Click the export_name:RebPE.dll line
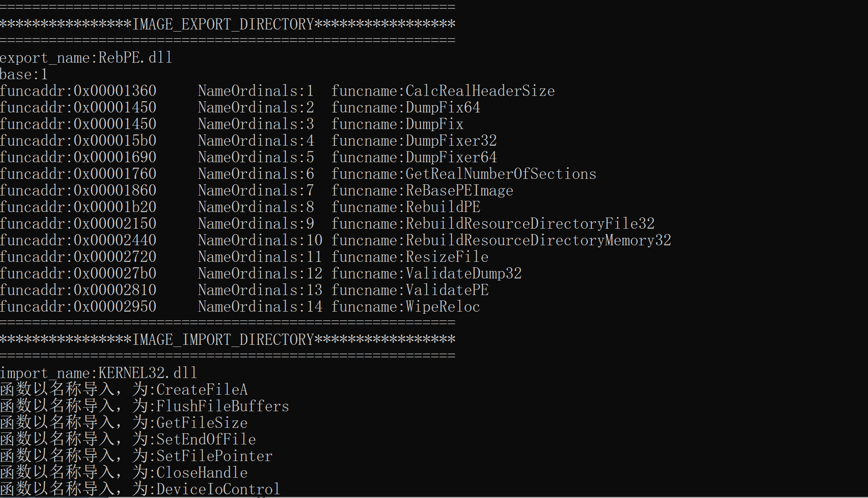Screen dimensions: 868x498 point(86,58)
